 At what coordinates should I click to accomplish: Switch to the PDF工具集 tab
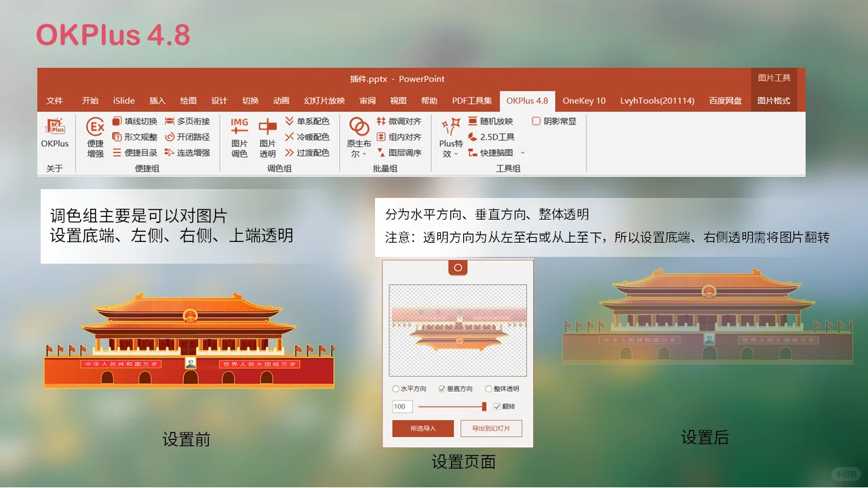[x=472, y=101]
